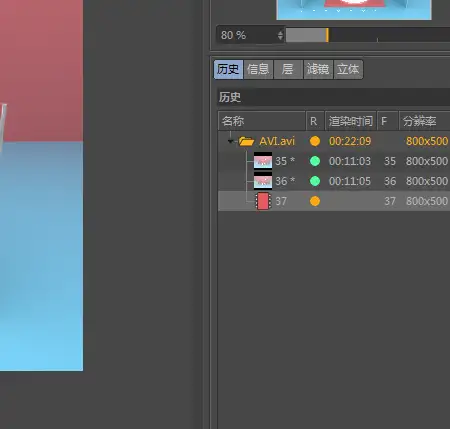The image size is (450, 429).
Task: Click the frame 35 thumbnail
Action: (263, 161)
